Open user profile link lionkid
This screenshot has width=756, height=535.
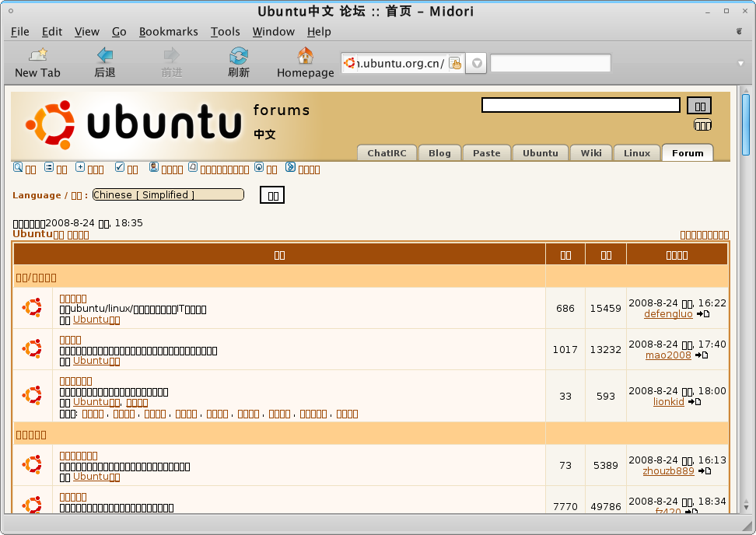(669, 402)
